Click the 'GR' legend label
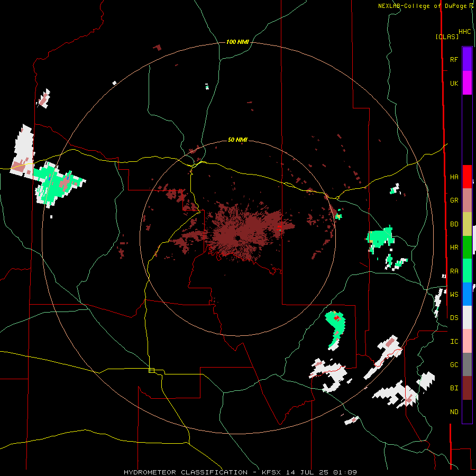 point(454,200)
